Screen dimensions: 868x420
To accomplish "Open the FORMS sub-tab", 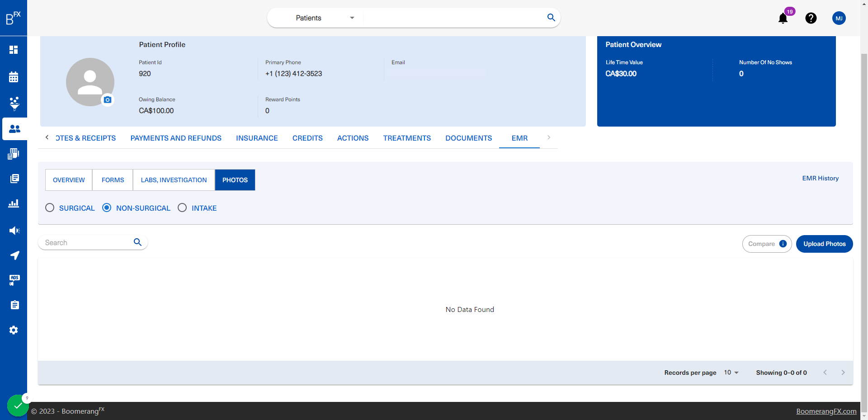I will tap(113, 180).
